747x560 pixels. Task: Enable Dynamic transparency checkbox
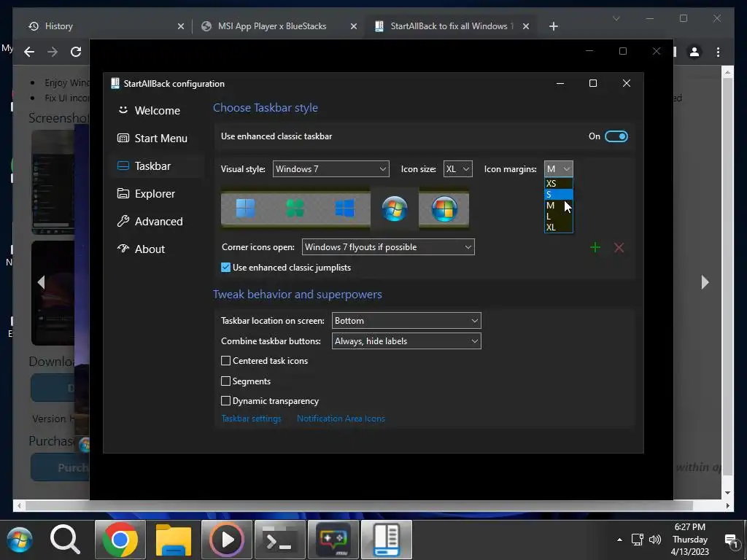[x=226, y=401]
